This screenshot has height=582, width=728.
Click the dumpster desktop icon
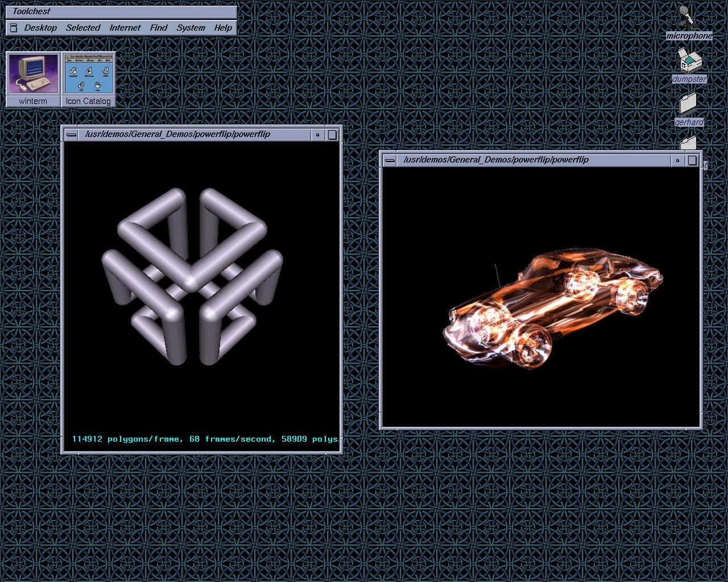(x=689, y=60)
